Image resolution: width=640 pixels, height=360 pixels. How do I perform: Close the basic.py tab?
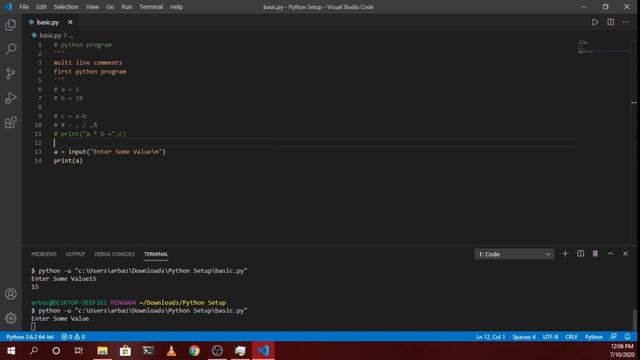tap(70, 22)
